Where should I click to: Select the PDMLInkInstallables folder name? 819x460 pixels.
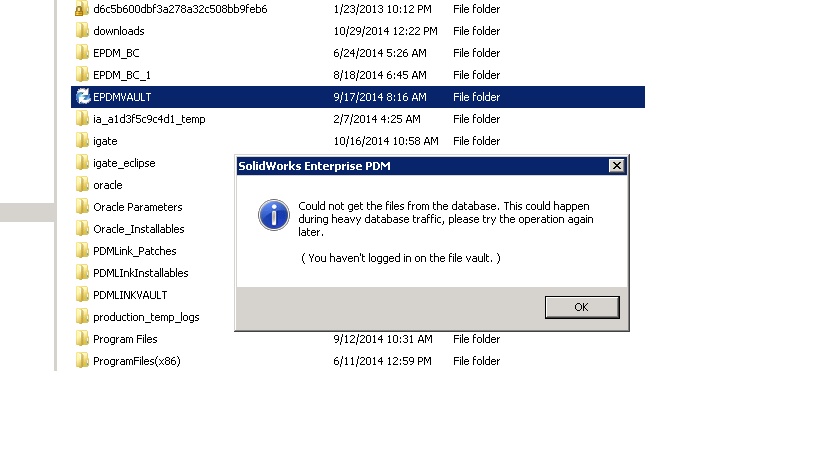pos(141,273)
